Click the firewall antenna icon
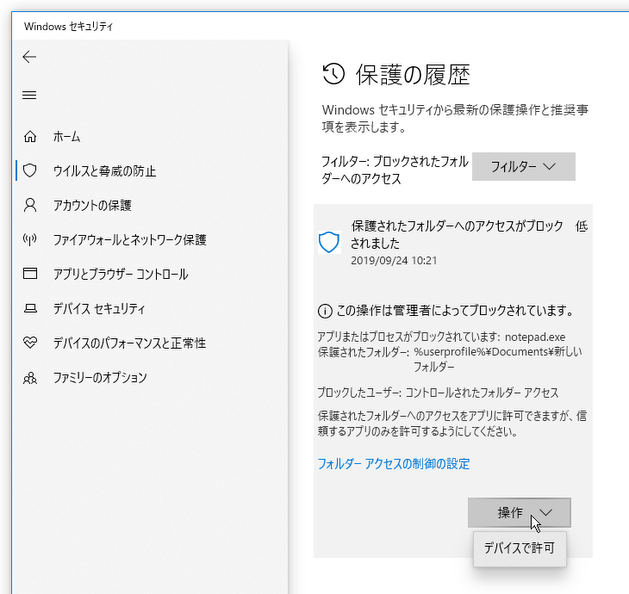Image resolution: width=629 pixels, height=594 pixels. coord(30,239)
